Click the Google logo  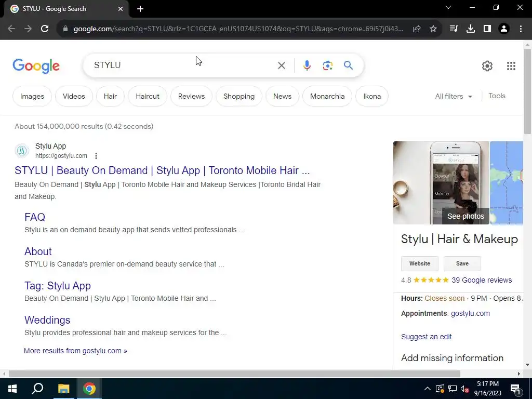[36, 66]
